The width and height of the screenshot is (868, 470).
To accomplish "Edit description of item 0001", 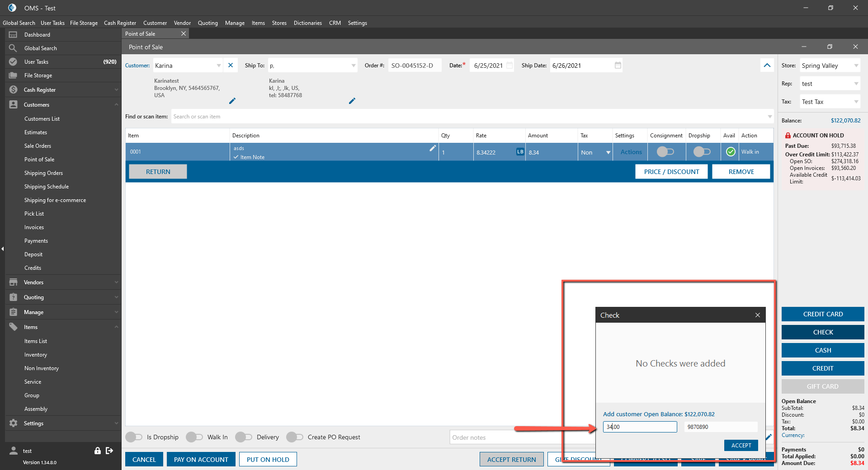I will click(433, 148).
